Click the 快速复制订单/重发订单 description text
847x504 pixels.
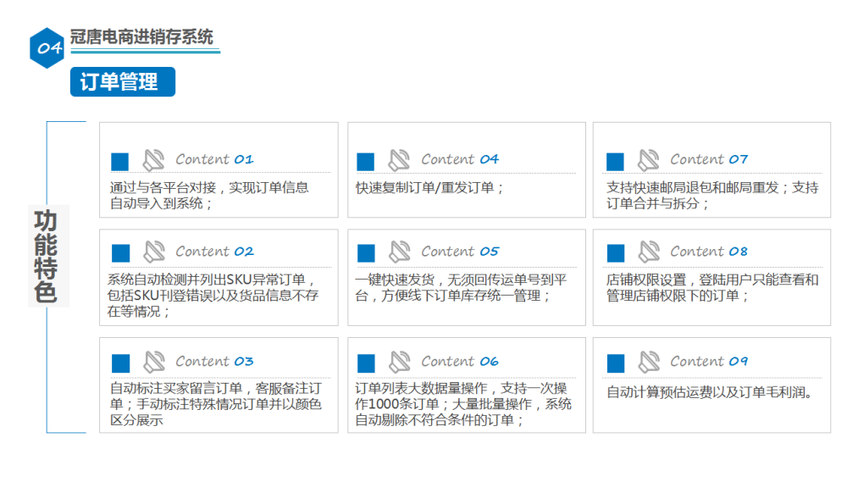pos(429,188)
